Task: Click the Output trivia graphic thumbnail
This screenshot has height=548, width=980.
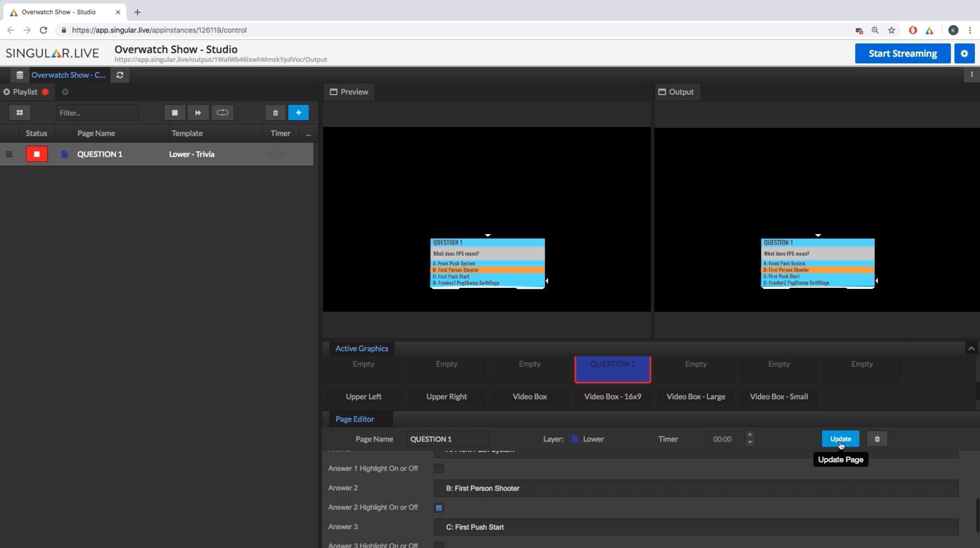Action: pos(818,263)
